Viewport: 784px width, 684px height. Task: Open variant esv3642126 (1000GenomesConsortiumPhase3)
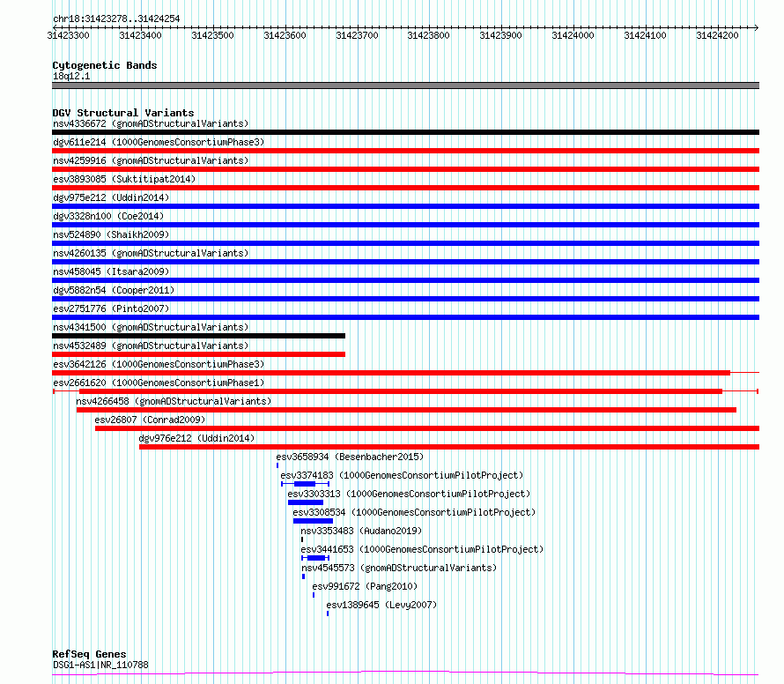159,364
